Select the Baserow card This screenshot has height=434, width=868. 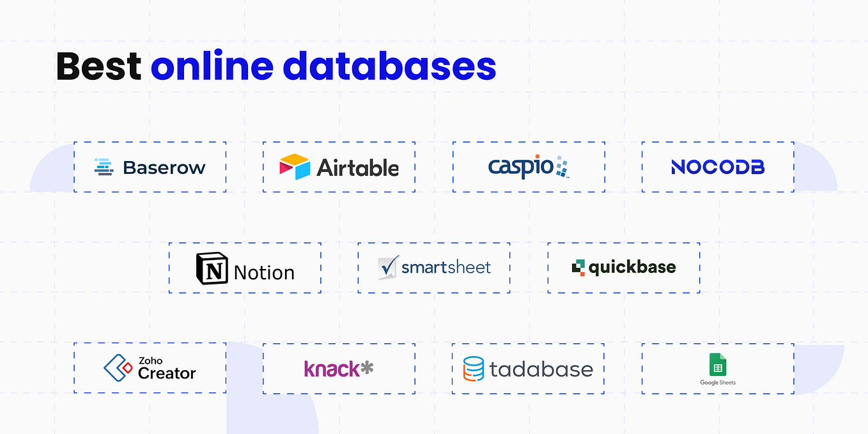(150, 167)
